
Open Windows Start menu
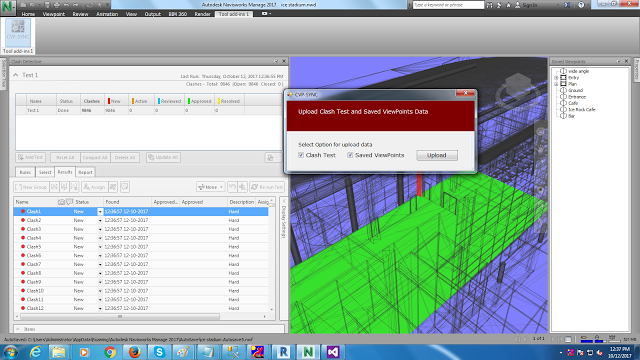click(x=10, y=352)
